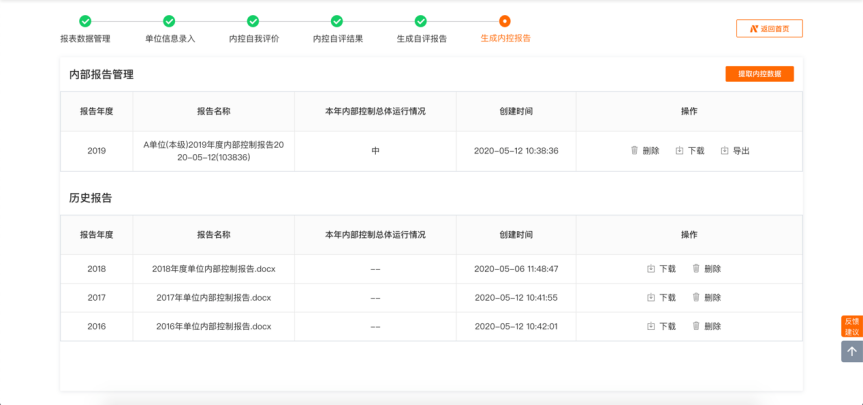
Task: Go to 生成自评报告 step
Action: click(421, 21)
